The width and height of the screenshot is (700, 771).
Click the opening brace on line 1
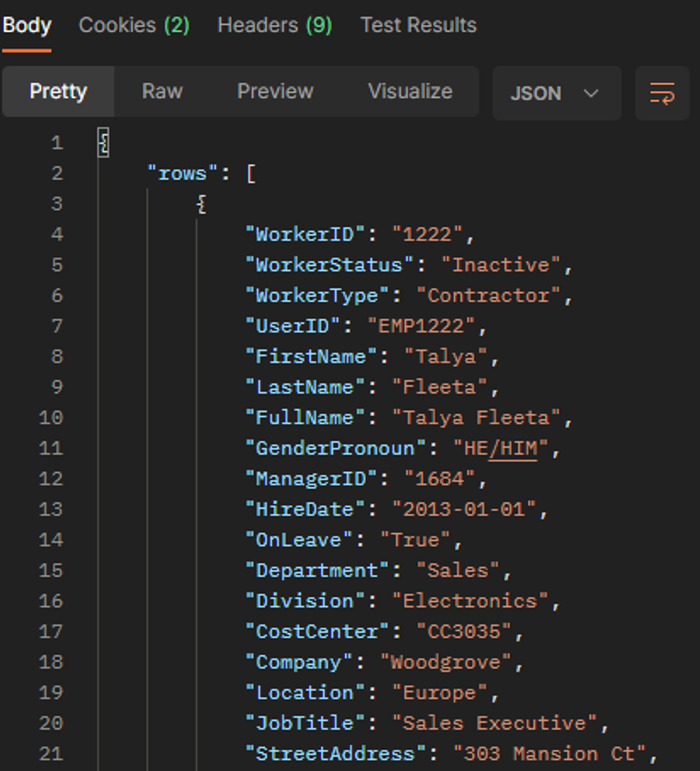point(103,143)
